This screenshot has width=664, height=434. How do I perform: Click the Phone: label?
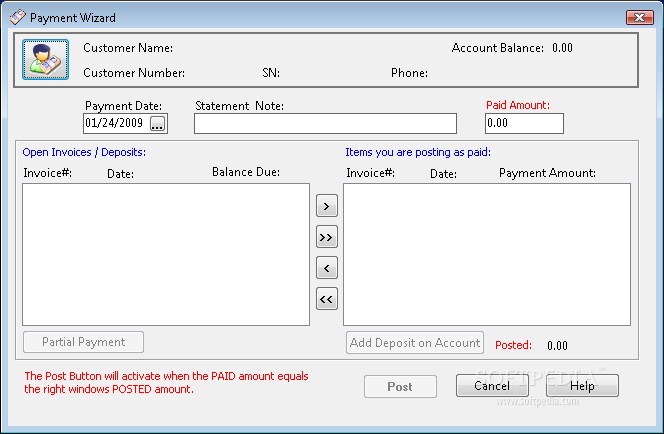click(x=409, y=73)
